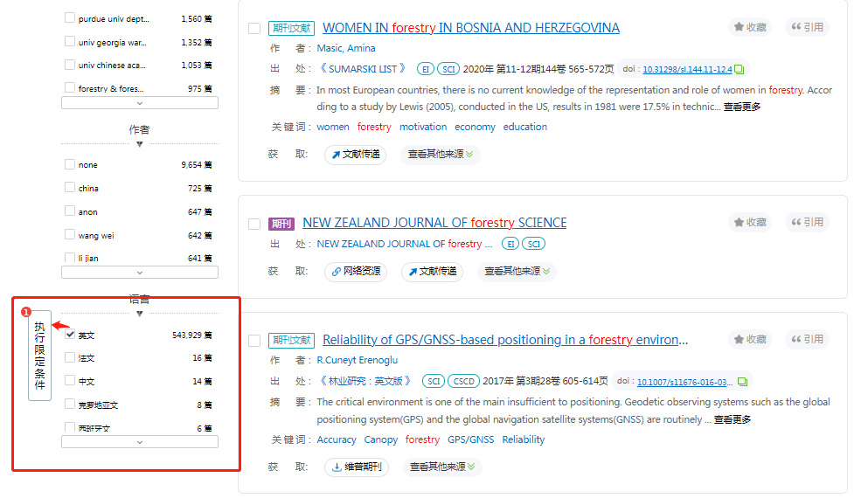This screenshot has width=868, height=498.
Task: Expand more language options below the list
Action: [140, 442]
